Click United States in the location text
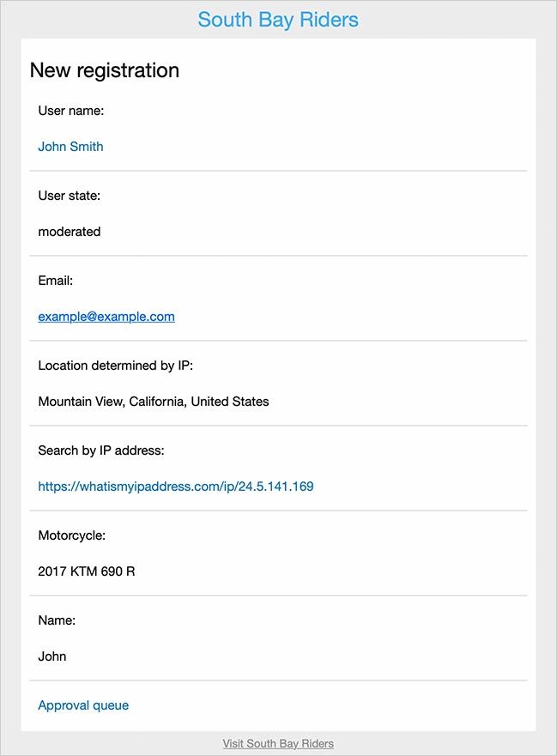Screen dimensions: 557x756 (x=230, y=402)
